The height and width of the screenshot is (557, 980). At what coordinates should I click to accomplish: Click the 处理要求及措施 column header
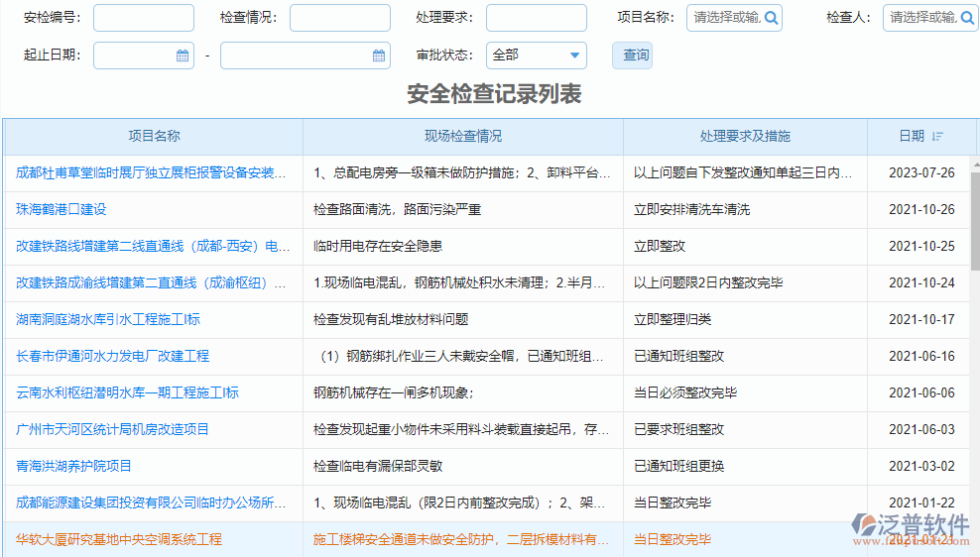pyautogui.click(x=745, y=136)
